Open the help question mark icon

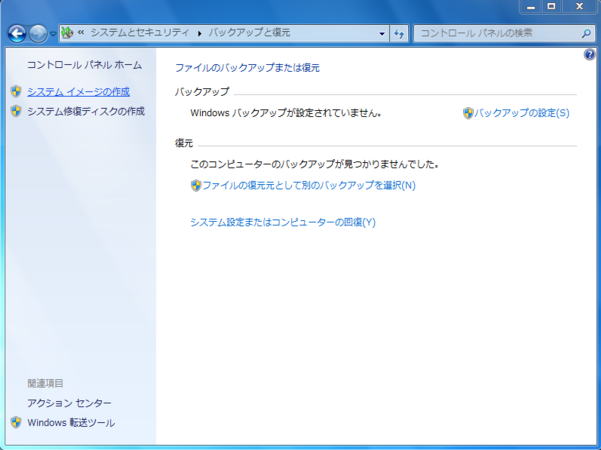point(589,55)
